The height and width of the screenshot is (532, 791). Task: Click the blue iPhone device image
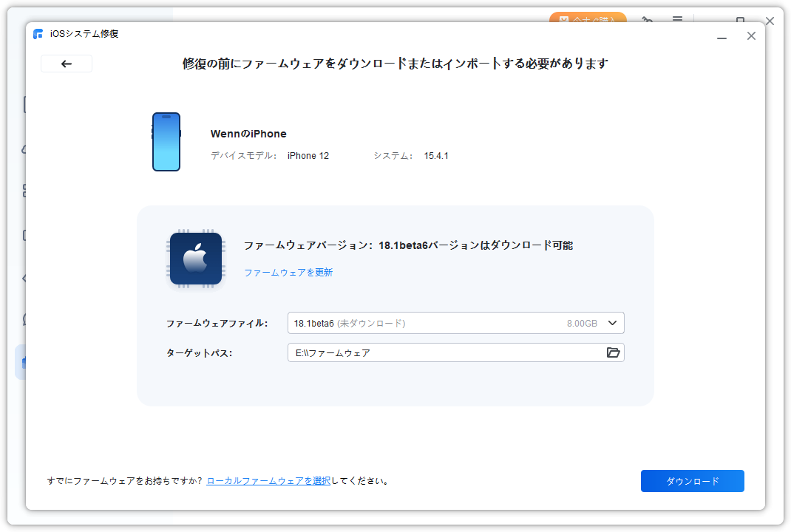coord(166,142)
